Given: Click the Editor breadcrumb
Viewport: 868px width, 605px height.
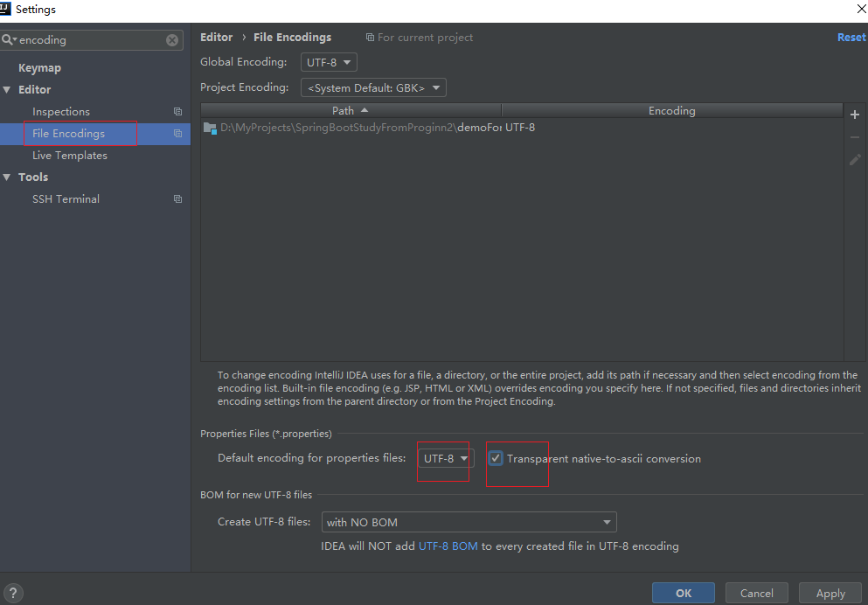Looking at the screenshot, I should pyautogui.click(x=217, y=37).
